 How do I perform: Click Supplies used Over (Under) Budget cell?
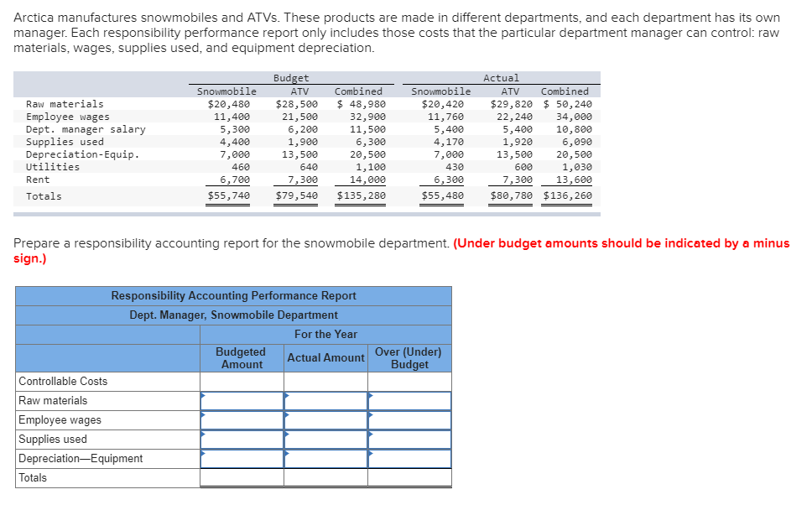coord(409,440)
